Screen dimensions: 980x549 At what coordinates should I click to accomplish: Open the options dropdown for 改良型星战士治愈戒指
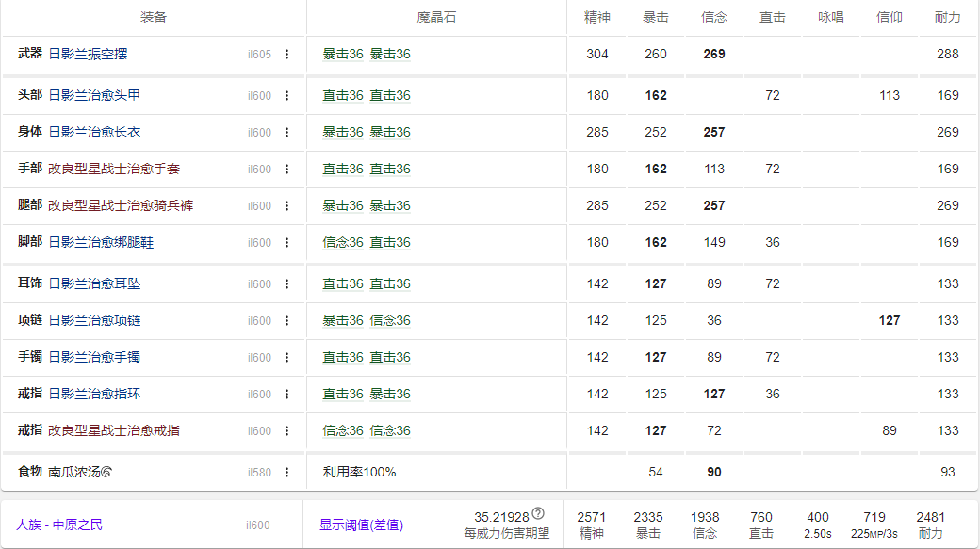(289, 430)
